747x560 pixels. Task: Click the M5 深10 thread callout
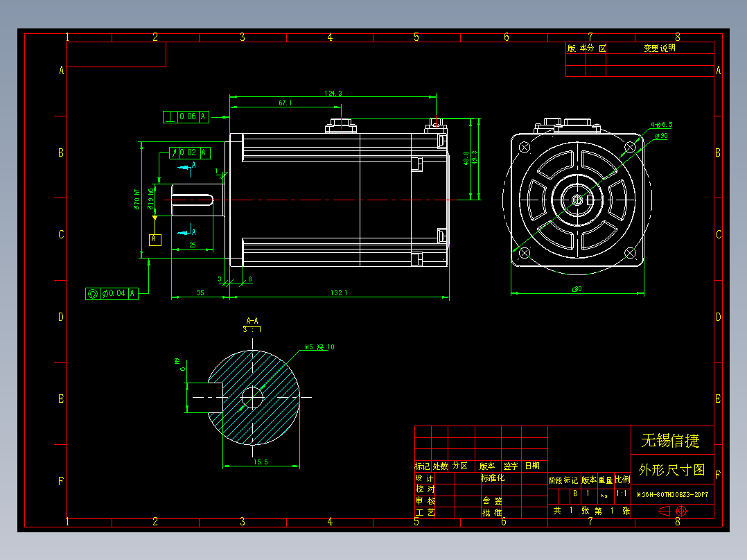(320, 347)
